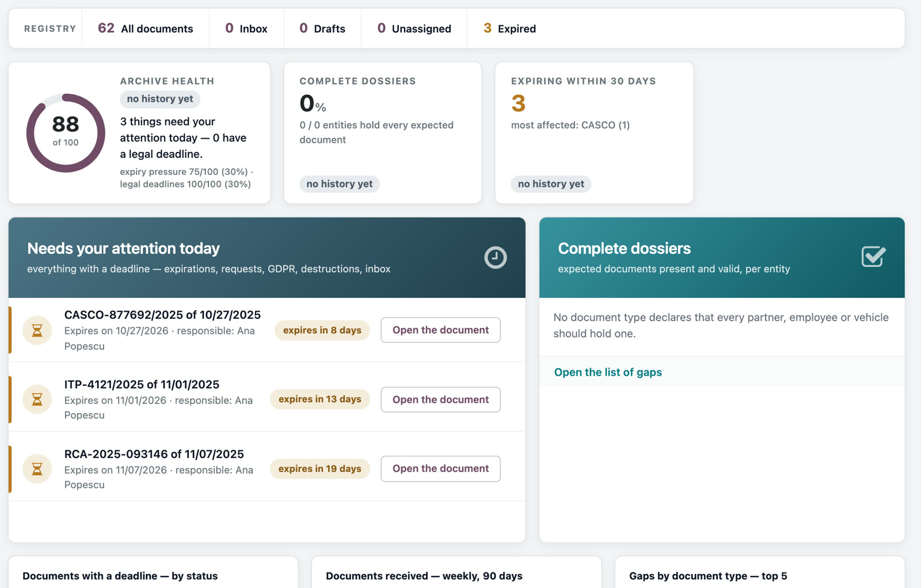Click the 'expires in 19 days' badge
This screenshot has width=921, height=588.
point(320,469)
